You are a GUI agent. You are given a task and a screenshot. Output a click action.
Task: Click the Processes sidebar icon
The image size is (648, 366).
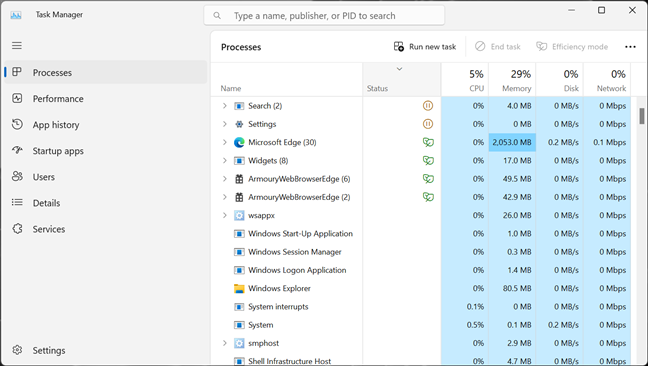[17, 72]
